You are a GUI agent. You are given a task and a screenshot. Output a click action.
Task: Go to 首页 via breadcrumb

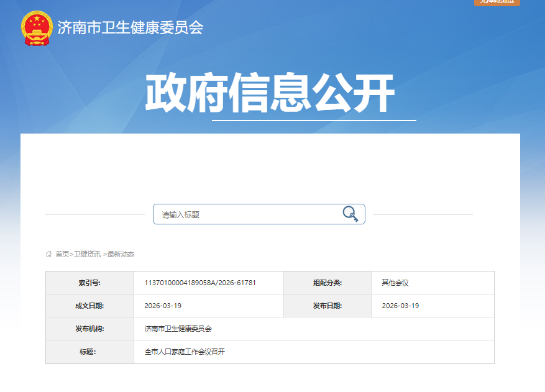(62, 254)
